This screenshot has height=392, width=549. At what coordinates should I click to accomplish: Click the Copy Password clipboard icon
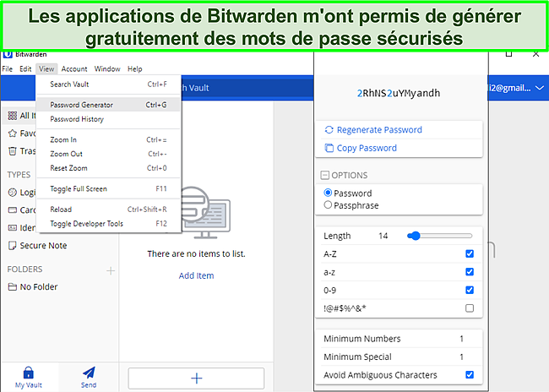point(329,148)
